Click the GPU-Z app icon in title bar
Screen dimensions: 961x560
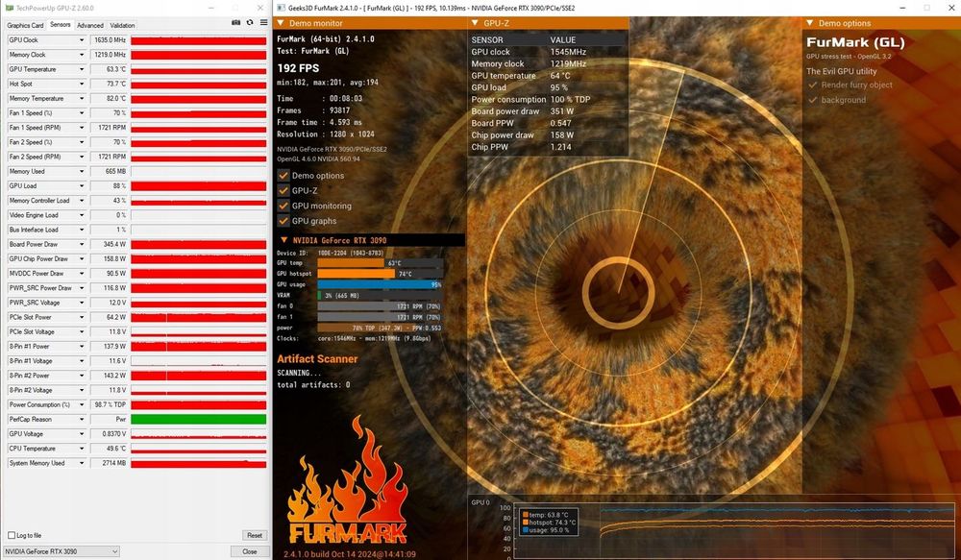click(x=10, y=8)
